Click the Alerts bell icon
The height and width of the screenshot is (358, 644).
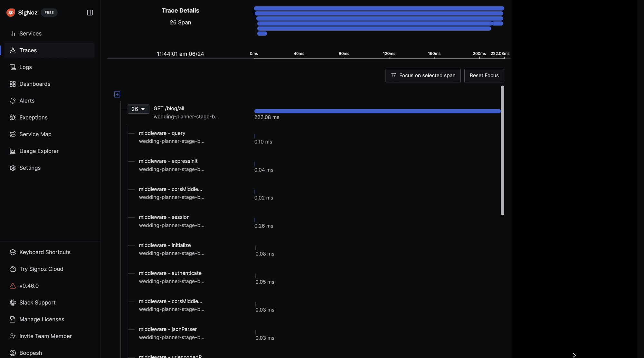click(13, 101)
